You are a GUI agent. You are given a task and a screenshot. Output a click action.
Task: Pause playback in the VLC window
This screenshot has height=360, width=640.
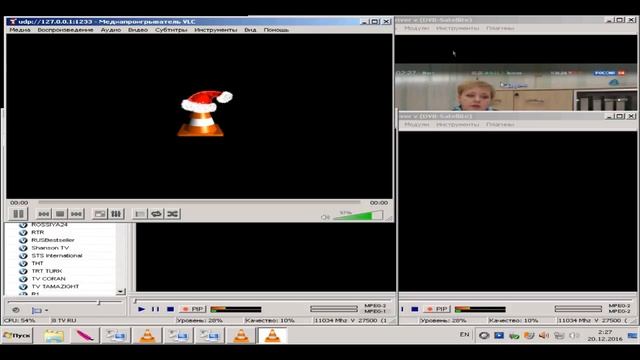pyautogui.click(x=18, y=214)
